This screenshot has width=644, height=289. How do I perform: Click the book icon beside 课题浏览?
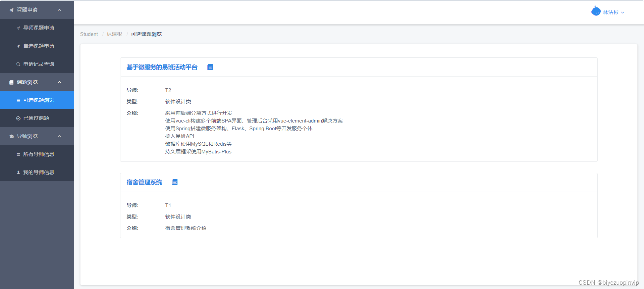11,82
